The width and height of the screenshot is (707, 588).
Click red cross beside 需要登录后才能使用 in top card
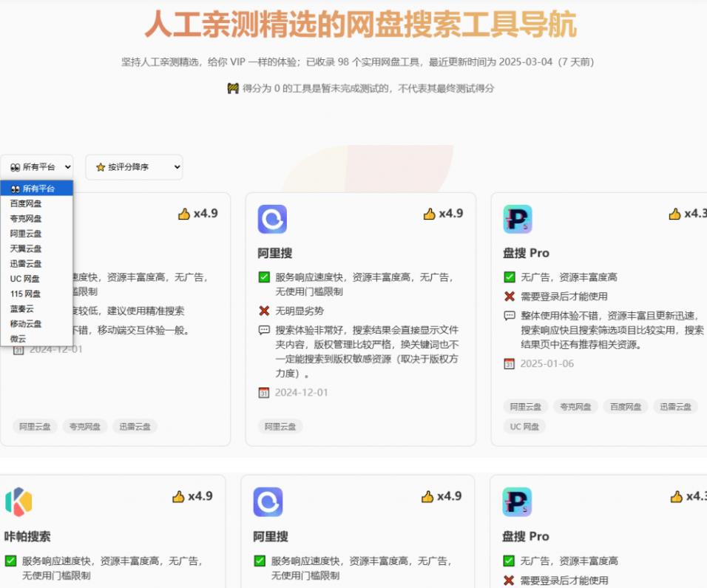coord(510,297)
